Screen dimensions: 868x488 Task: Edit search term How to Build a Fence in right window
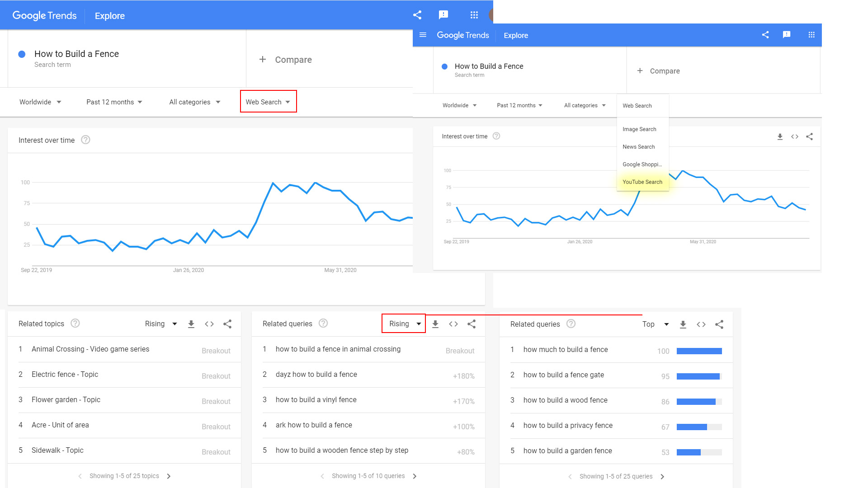click(x=489, y=66)
